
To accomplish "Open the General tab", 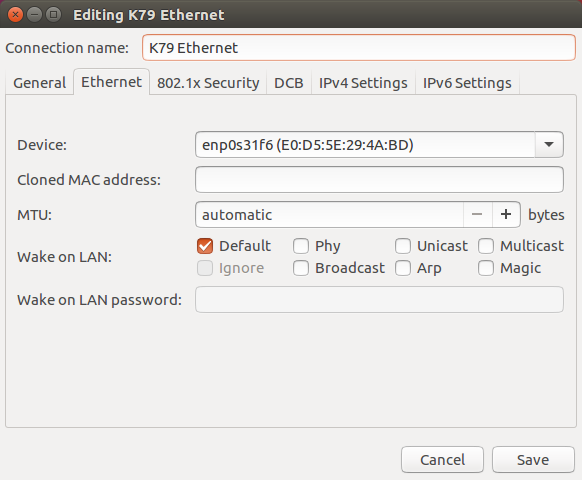I will [39, 83].
